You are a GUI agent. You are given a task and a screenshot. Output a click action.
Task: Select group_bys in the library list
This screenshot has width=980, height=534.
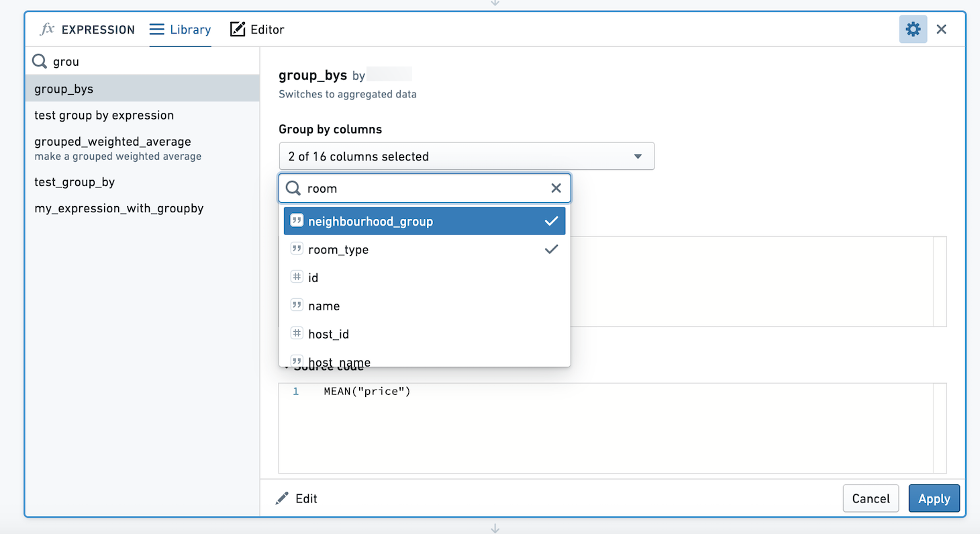142,89
